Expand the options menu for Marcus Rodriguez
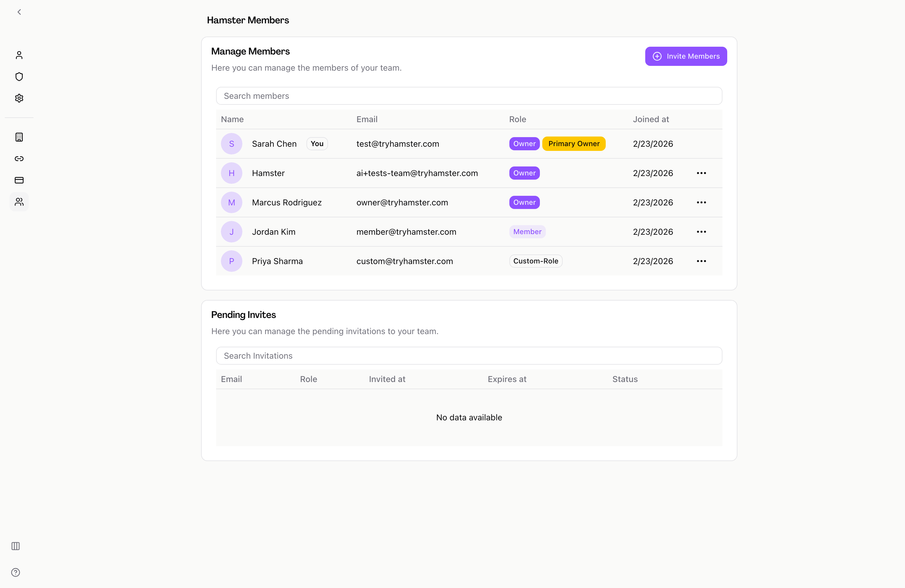The height and width of the screenshot is (588, 905). click(x=701, y=202)
